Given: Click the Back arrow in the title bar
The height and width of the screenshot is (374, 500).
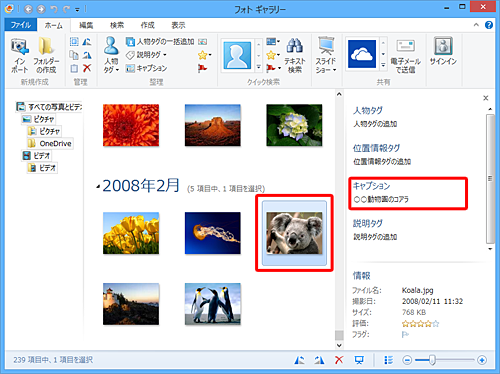Looking at the screenshot, I should 28,9.
